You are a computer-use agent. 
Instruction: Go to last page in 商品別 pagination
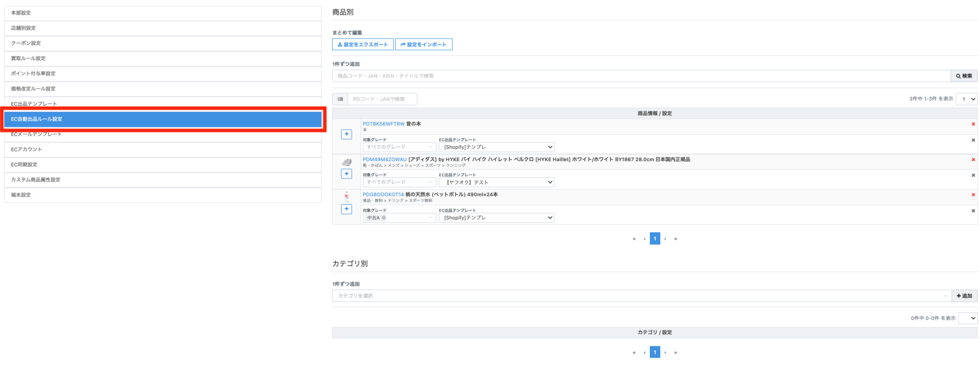click(x=676, y=239)
